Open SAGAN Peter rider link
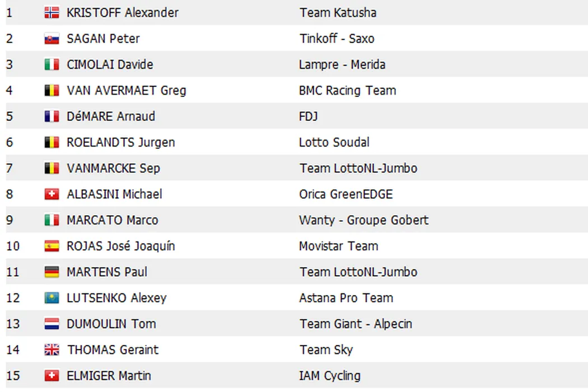The height and width of the screenshot is (392, 588). click(x=103, y=39)
